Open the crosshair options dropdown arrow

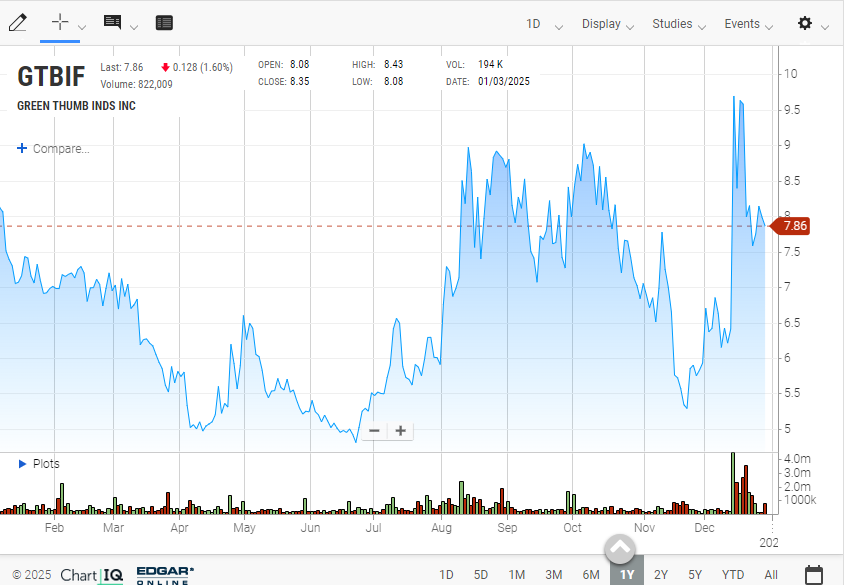82,27
